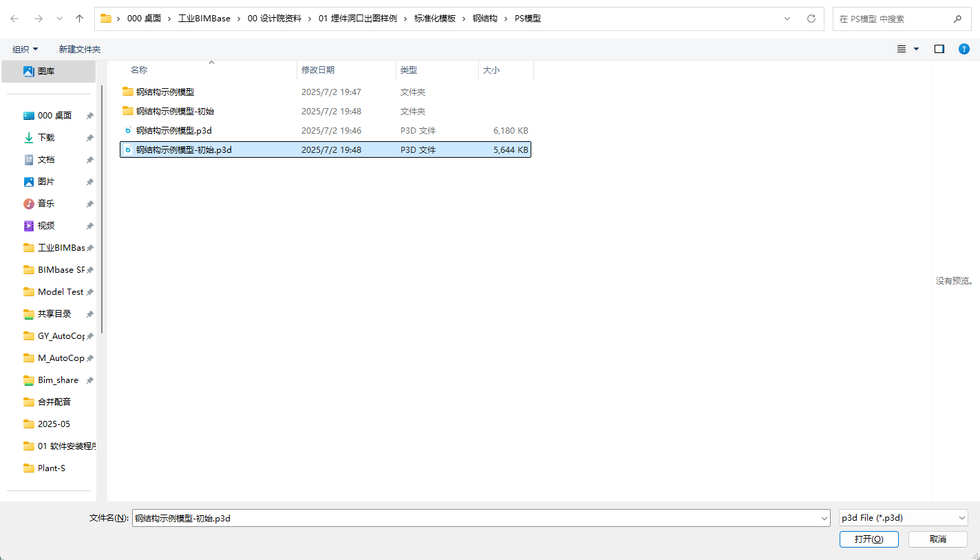Go back with the back arrow
980x560 pixels.
coord(14,19)
